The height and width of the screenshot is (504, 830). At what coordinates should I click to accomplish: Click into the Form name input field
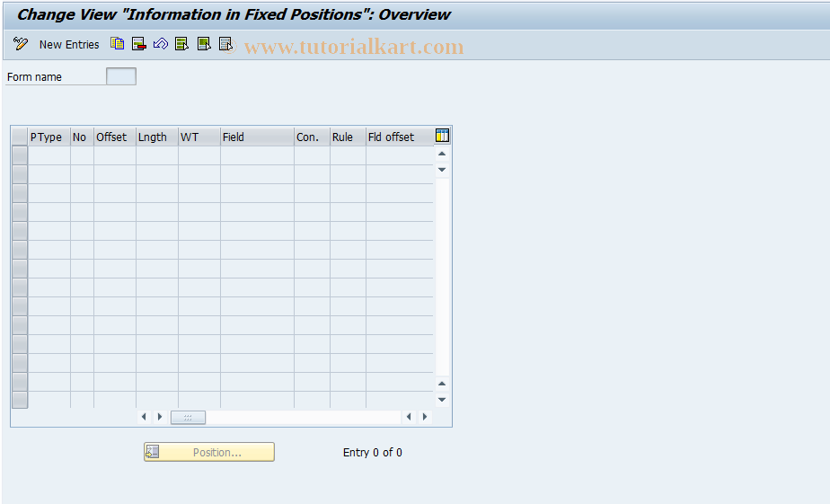tap(121, 76)
